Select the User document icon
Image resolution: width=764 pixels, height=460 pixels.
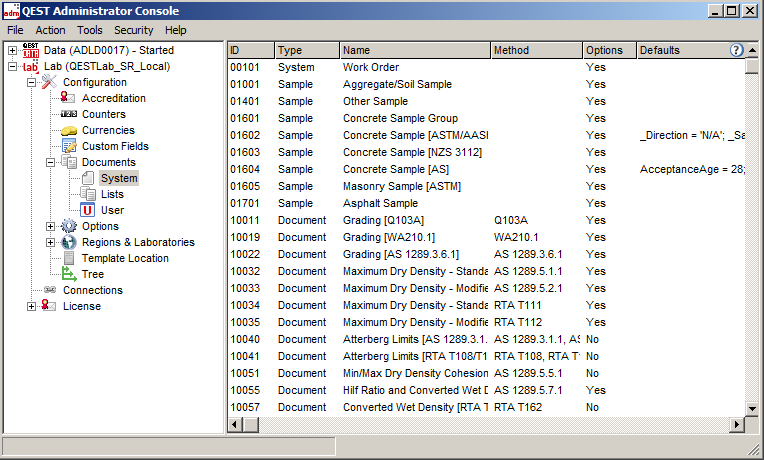(87, 210)
